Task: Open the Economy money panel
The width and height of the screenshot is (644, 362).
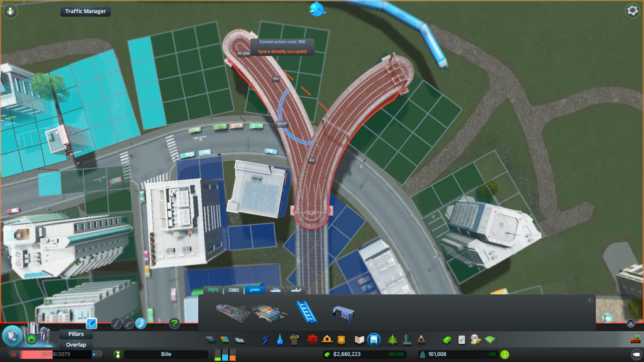Action: coord(447,340)
